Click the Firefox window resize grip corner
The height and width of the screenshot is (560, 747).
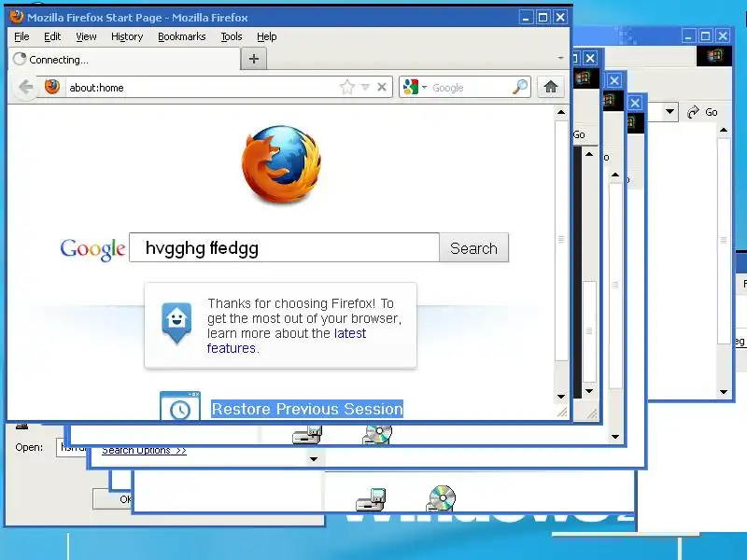pos(562,412)
